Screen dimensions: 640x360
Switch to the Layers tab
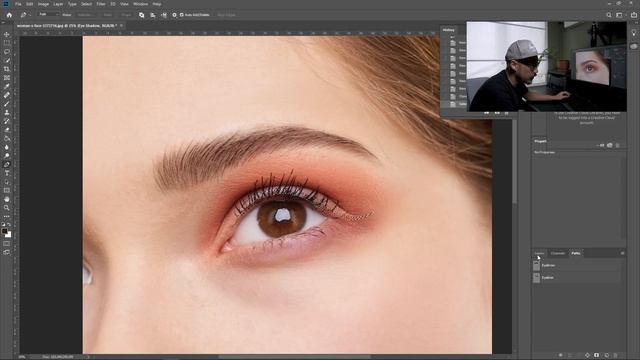click(x=539, y=253)
